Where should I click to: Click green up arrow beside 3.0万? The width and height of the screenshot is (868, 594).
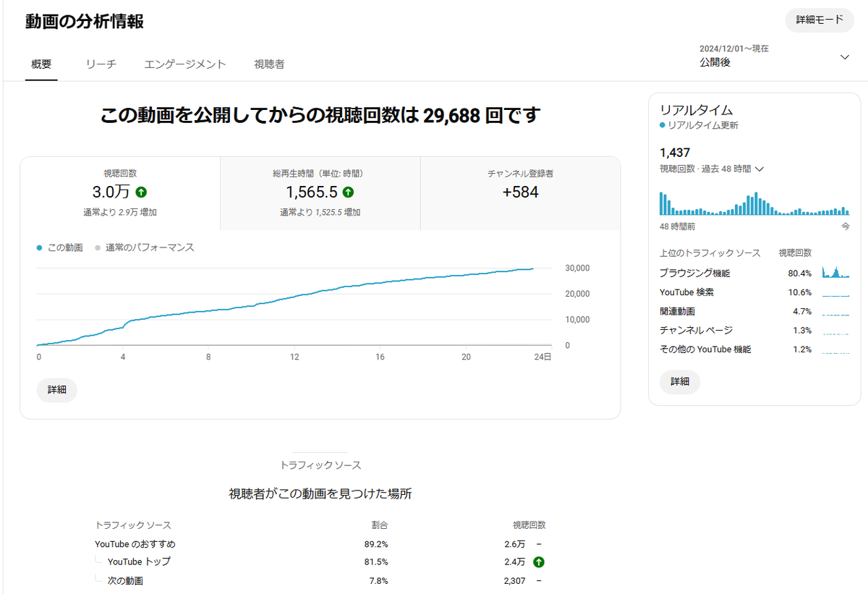pyautogui.click(x=141, y=192)
